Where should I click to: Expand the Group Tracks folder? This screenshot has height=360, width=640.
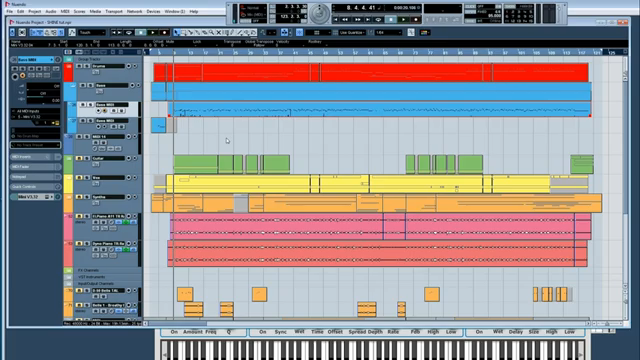(68, 59)
